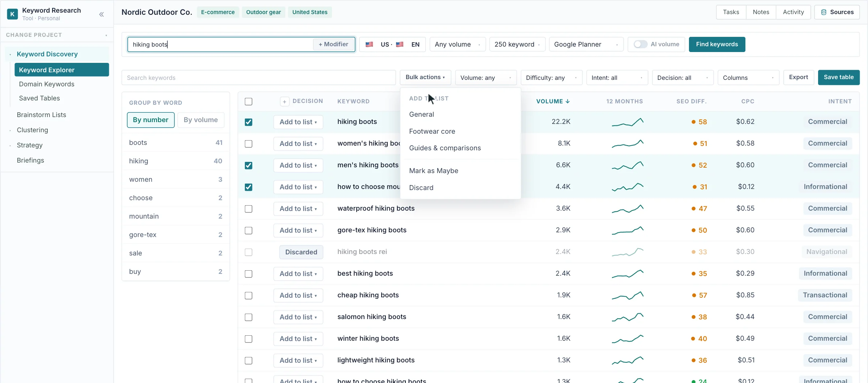The image size is (868, 383).
Task: Click the Find keywords button
Action: pyautogui.click(x=717, y=44)
